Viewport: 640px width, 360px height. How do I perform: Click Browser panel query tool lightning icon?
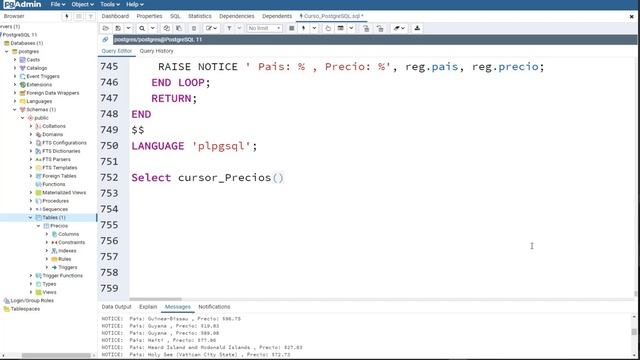[x=67, y=16]
